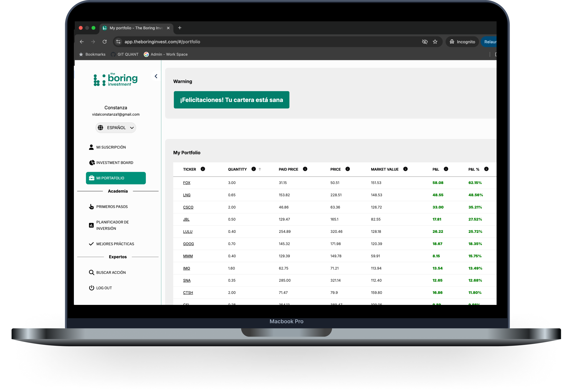Click the info icon next to TICKER
This screenshot has height=392, width=572.
click(x=203, y=169)
